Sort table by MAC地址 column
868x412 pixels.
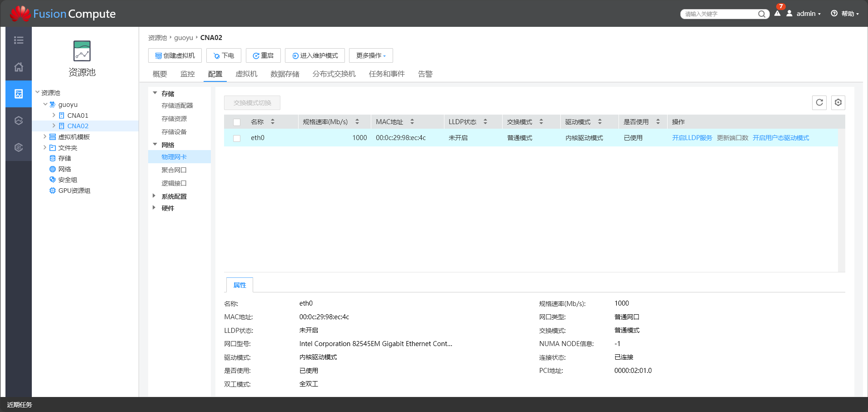[412, 121]
